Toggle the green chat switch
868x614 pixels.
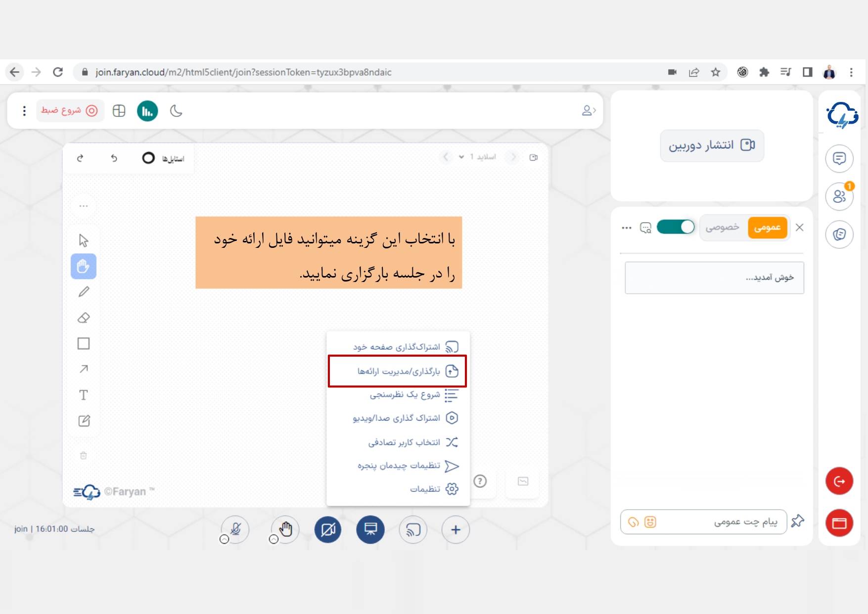click(x=676, y=227)
